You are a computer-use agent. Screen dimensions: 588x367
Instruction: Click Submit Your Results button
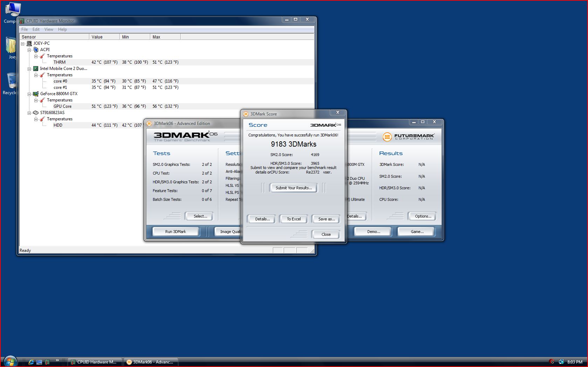coord(293,188)
